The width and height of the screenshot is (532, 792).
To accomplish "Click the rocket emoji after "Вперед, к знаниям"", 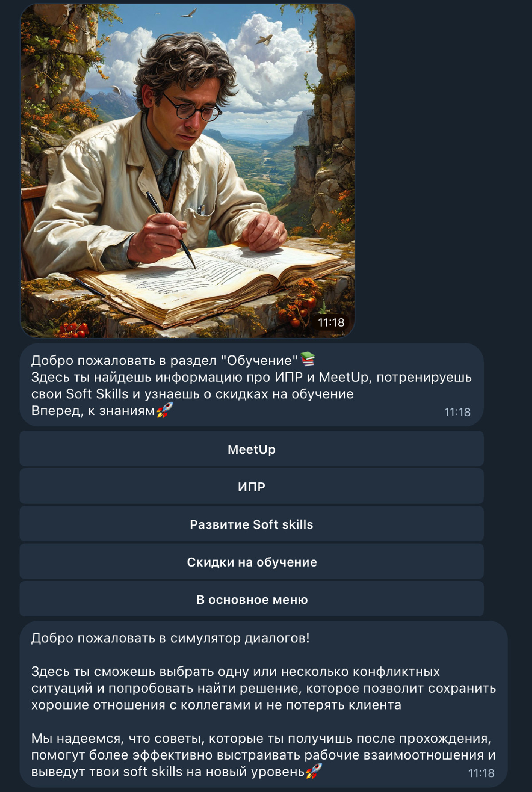I will click(164, 410).
